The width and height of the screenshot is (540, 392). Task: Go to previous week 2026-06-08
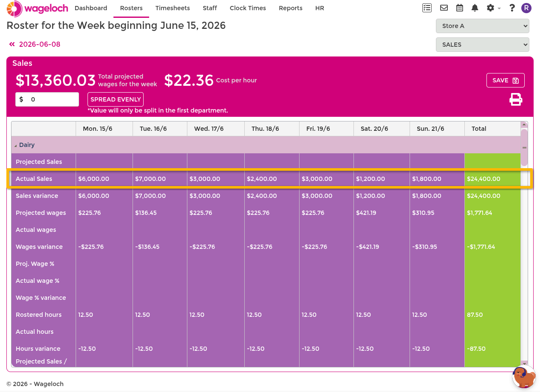pyautogui.click(x=35, y=44)
